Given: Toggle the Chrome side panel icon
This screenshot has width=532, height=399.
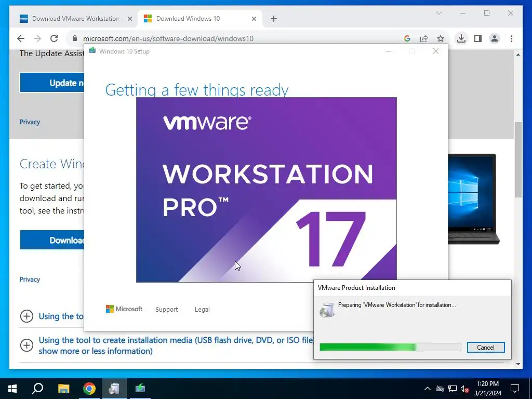Looking at the screenshot, I should click(x=478, y=38).
